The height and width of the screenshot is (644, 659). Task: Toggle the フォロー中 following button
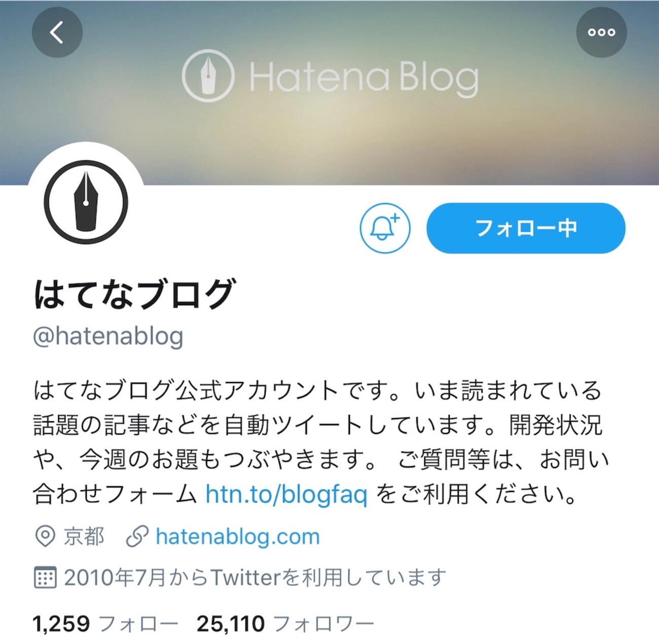[x=526, y=228]
